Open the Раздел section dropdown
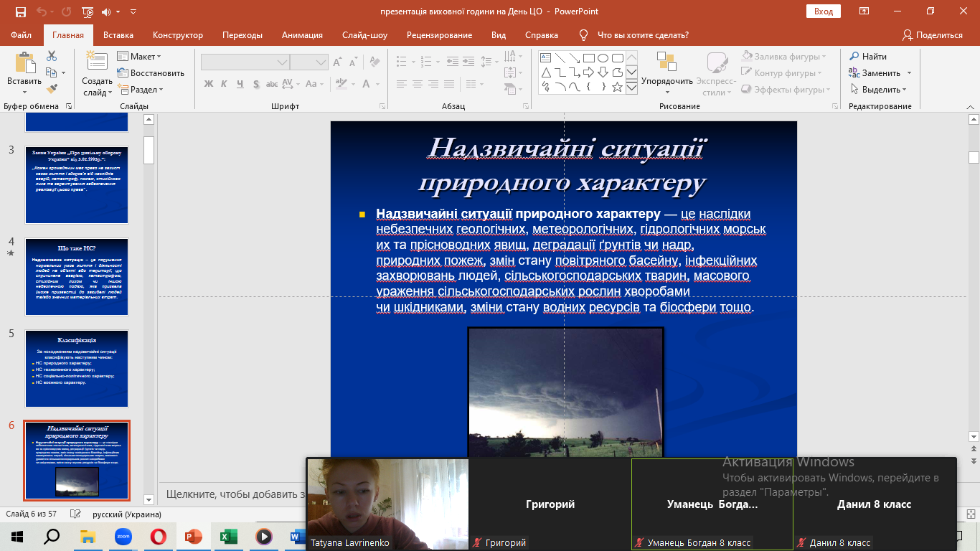Screen dimensions: 980x551 click(141, 90)
